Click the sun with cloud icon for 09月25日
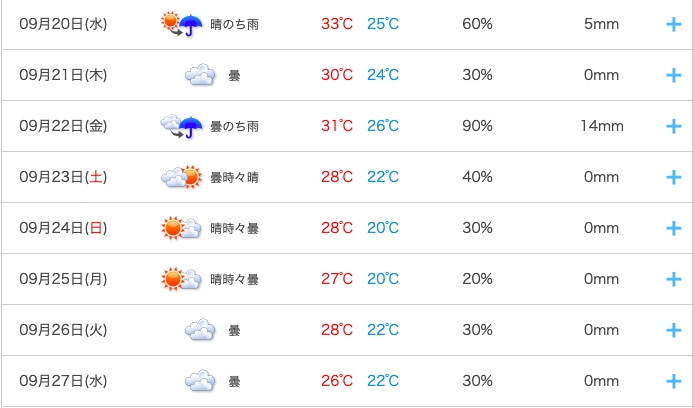This screenshot has height=408, width=693. 181,279
